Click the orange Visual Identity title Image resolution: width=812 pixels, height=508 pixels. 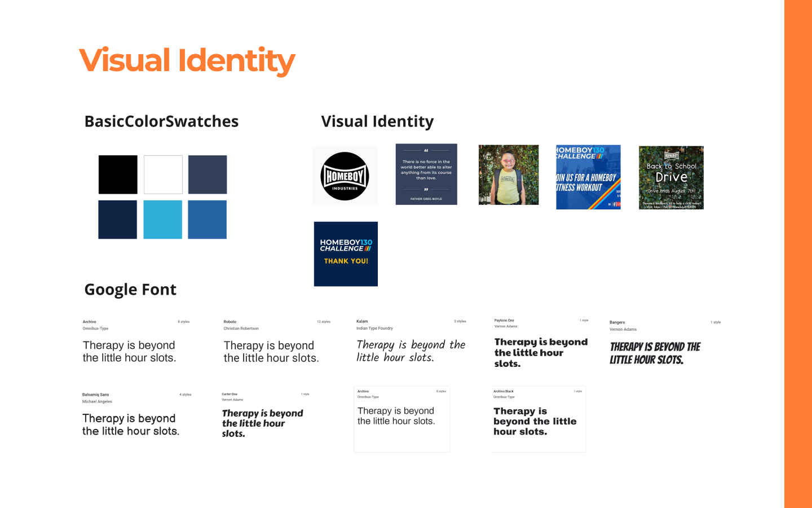coord(187,60)
